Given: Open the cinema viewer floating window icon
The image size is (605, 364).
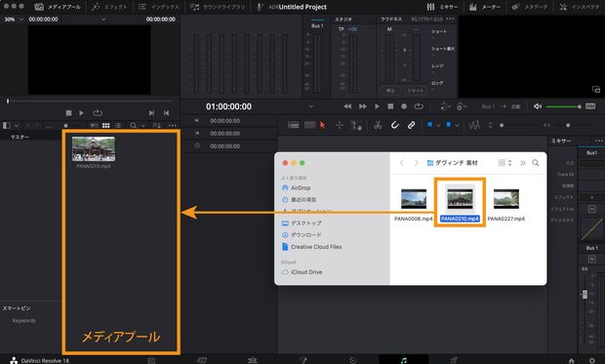Looking at the screenshot, I should (x=596, y=89).
